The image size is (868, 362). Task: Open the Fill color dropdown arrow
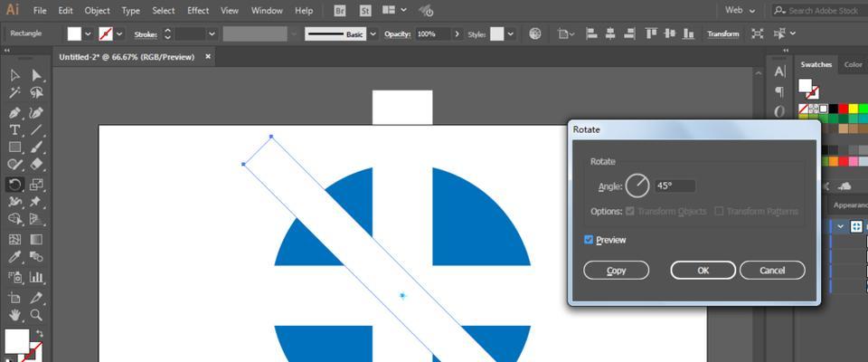[88, 33]
